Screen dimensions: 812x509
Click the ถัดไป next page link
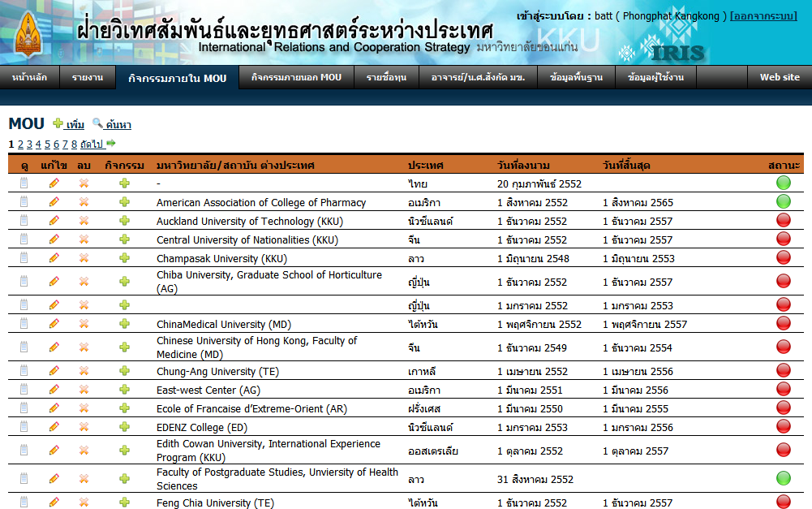tap(92, 145)
